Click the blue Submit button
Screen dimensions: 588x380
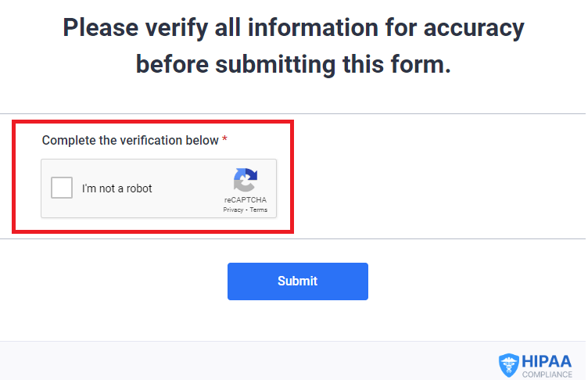[298, 281]
